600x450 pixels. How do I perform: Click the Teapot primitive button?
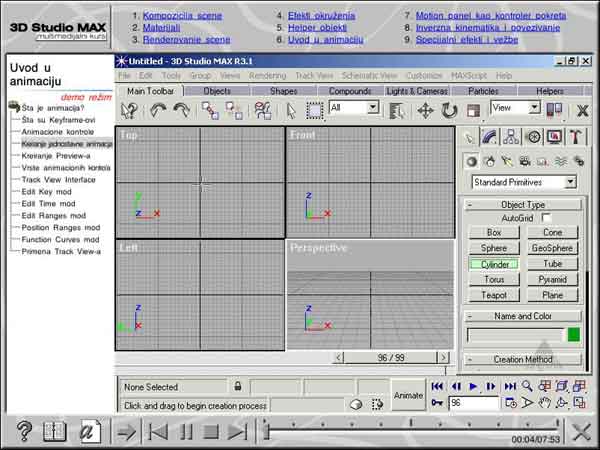pos(494,295)
